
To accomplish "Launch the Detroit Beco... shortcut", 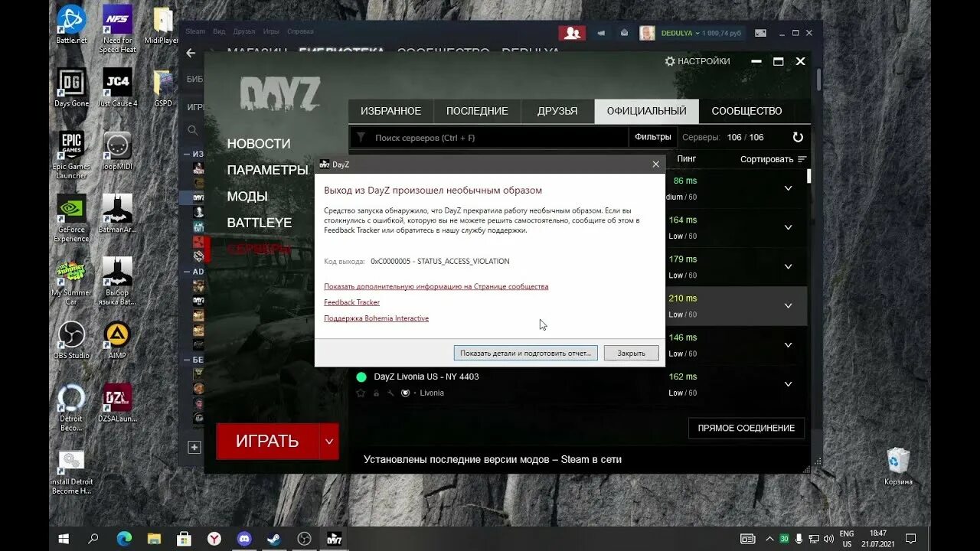I will (x=71, y=407).
